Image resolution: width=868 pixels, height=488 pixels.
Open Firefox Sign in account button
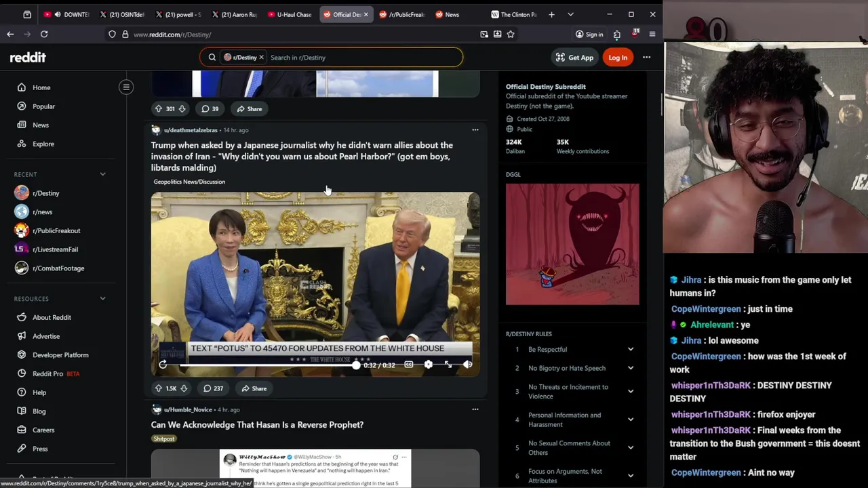(x=589, y=34)
